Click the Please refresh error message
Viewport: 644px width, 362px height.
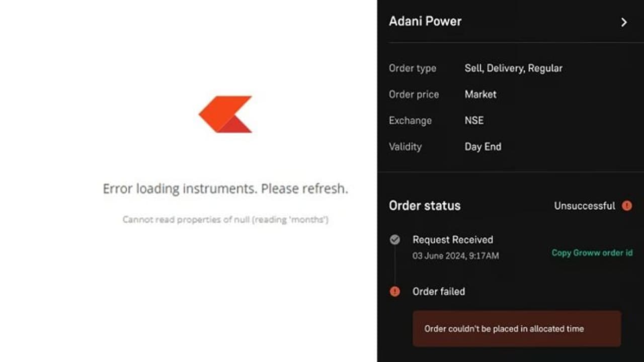[225, 189]
